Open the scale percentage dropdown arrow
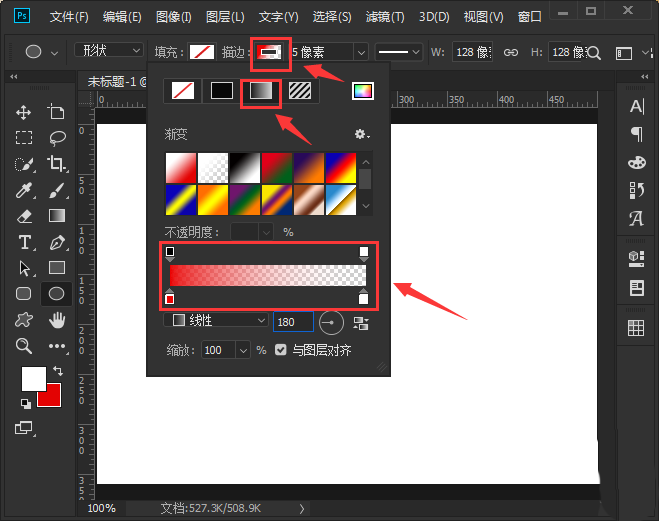This screenshot has width=659, height=521. [243, 350]
